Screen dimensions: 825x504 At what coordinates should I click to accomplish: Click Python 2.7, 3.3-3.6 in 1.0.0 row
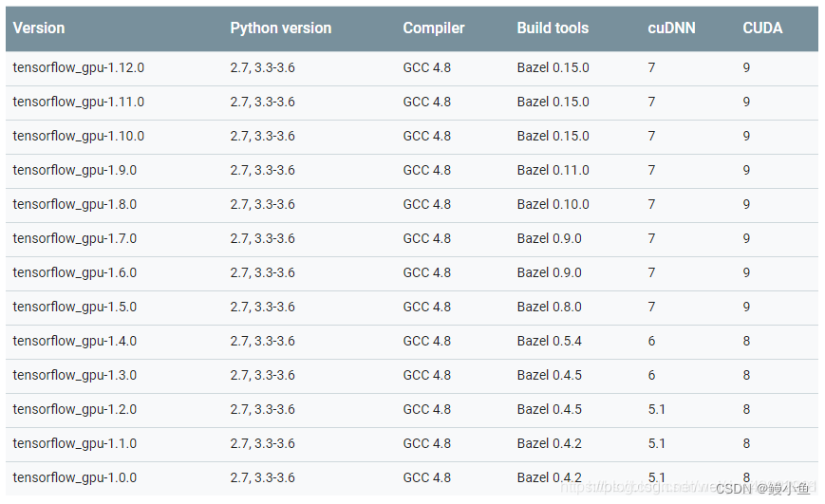pyautogui.click(x=263, y=478)
